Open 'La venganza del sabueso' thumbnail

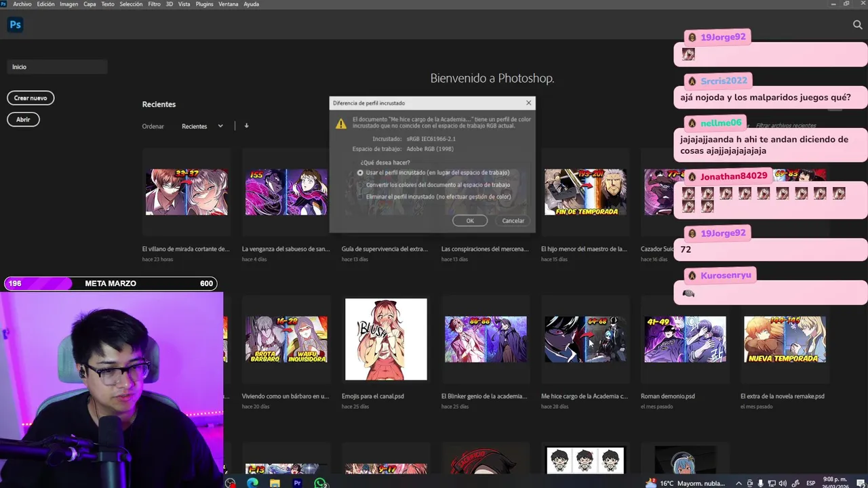click(x=286, y=192)
